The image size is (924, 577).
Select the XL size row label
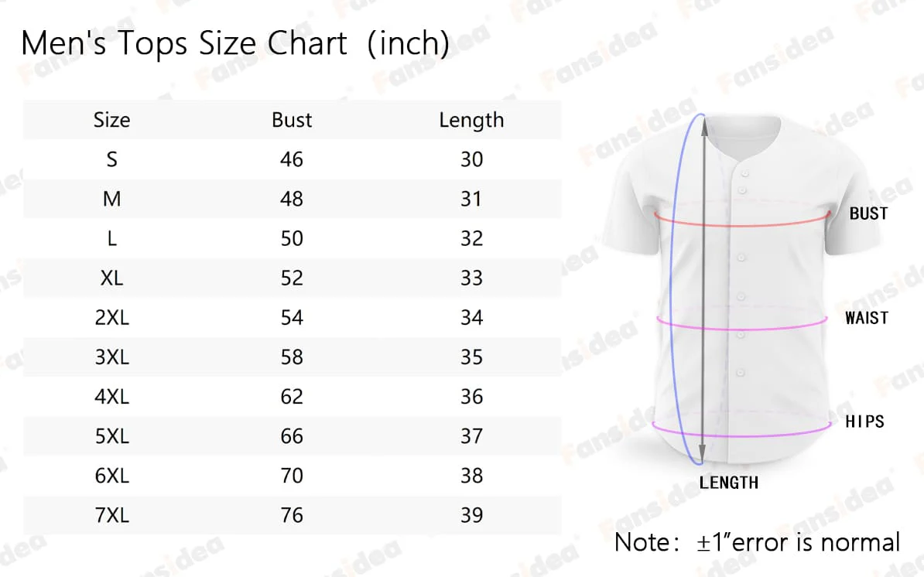[x=111, y=278]
